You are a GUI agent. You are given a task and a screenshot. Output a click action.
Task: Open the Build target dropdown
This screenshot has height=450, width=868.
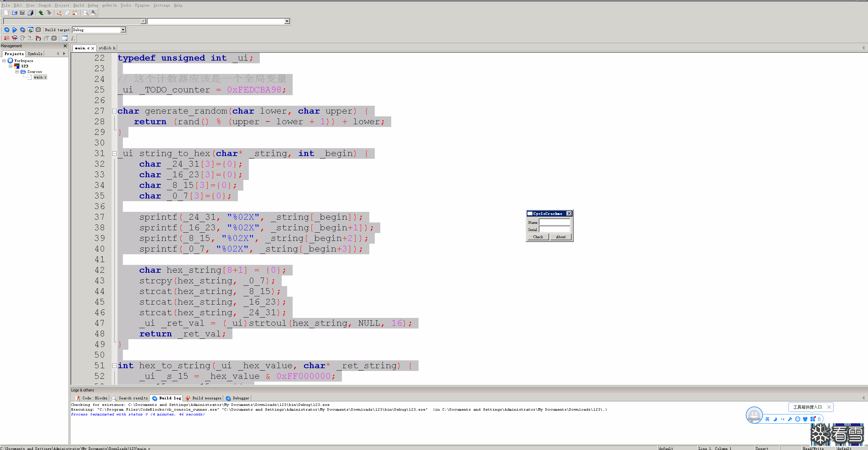click(123, 30)
